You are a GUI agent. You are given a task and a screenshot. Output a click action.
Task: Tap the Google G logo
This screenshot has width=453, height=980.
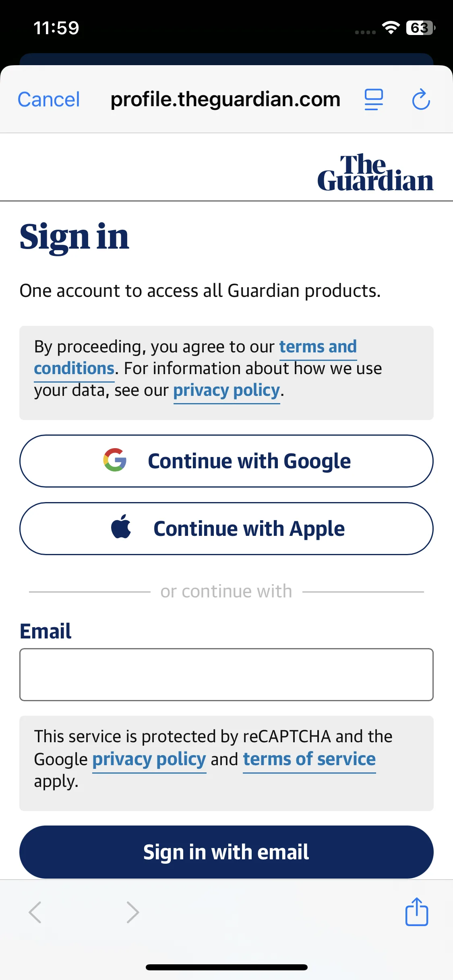[x=115, y=460]
